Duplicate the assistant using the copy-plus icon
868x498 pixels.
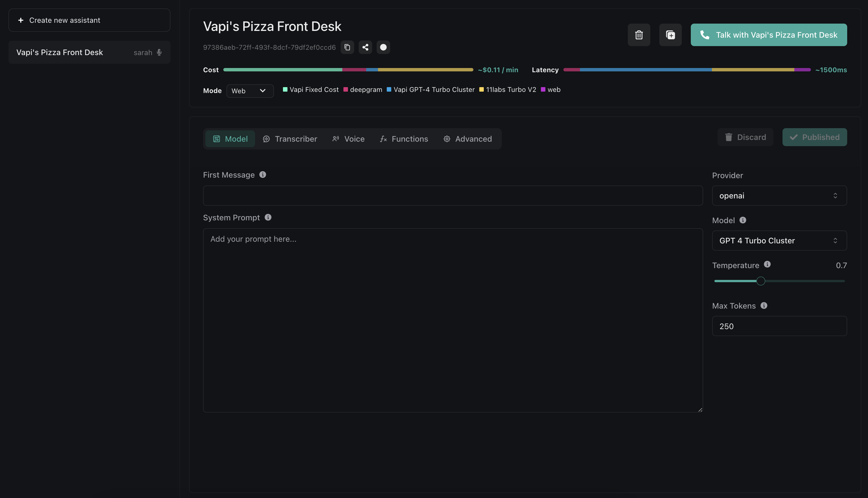(670, 35)
